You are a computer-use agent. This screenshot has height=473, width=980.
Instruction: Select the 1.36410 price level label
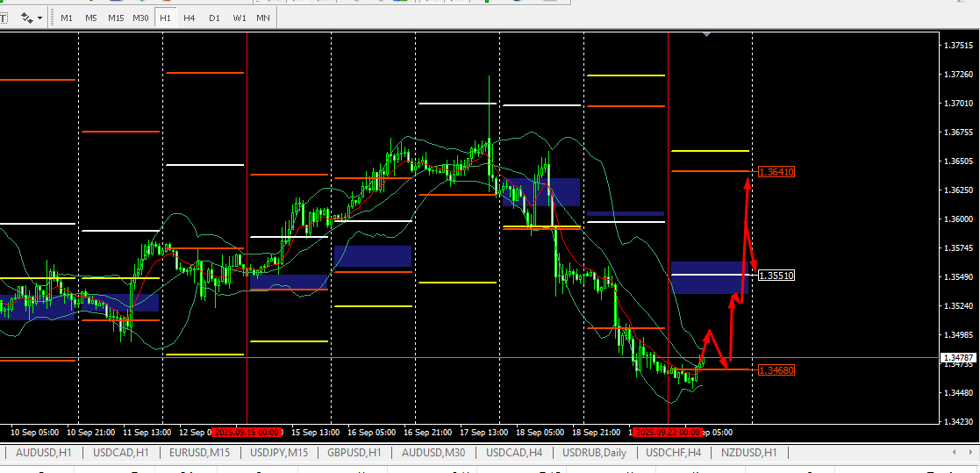[x=776, y=171]
